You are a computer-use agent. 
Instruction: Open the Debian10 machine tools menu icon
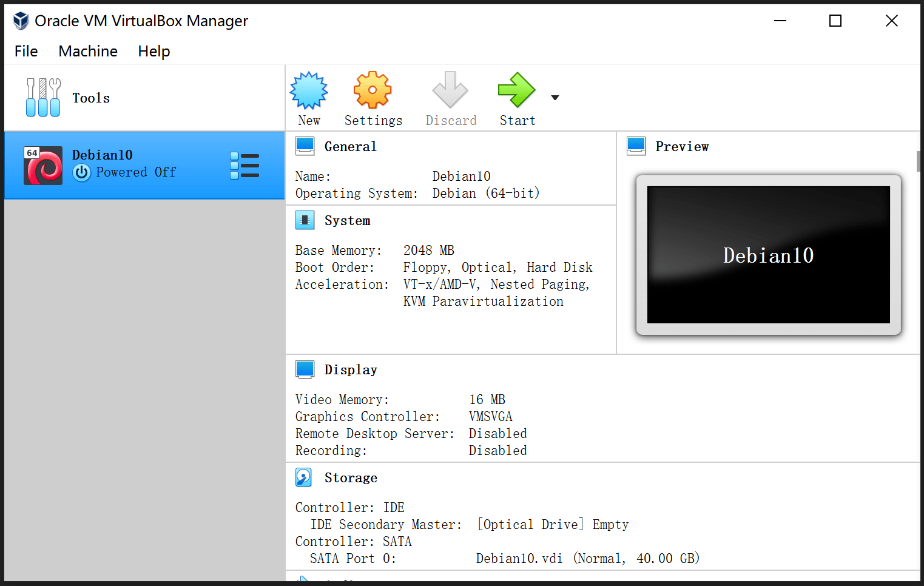click(244, 166)
